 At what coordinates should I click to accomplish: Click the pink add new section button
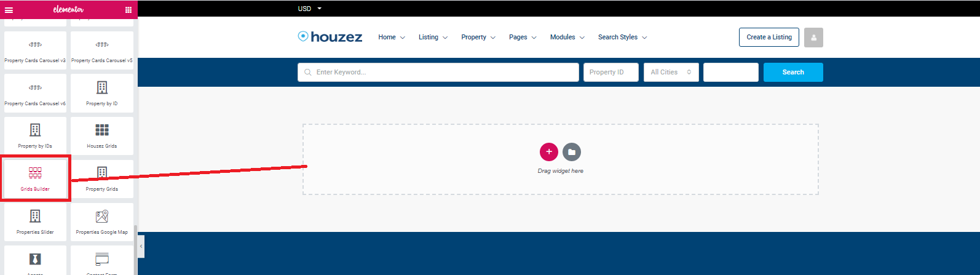[549, 151]
